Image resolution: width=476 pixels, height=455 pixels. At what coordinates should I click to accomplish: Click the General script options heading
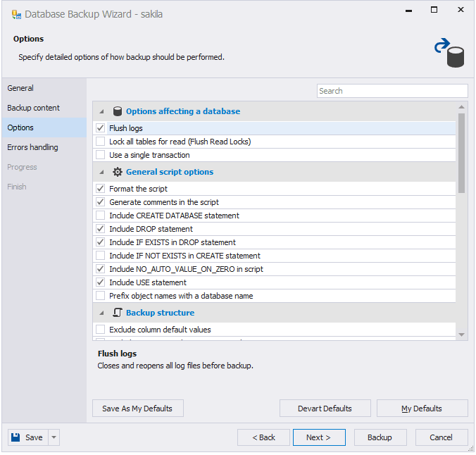pos(170,172)
